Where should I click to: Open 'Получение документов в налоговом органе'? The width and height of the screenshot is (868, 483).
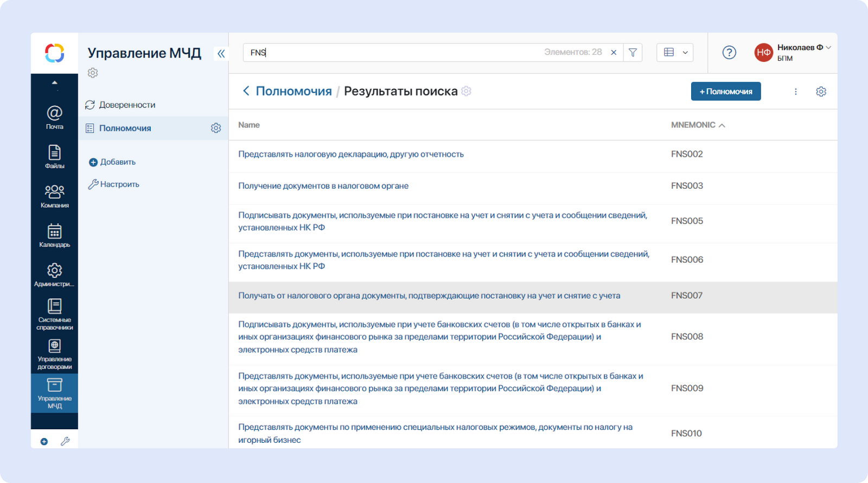coord(323,186)
